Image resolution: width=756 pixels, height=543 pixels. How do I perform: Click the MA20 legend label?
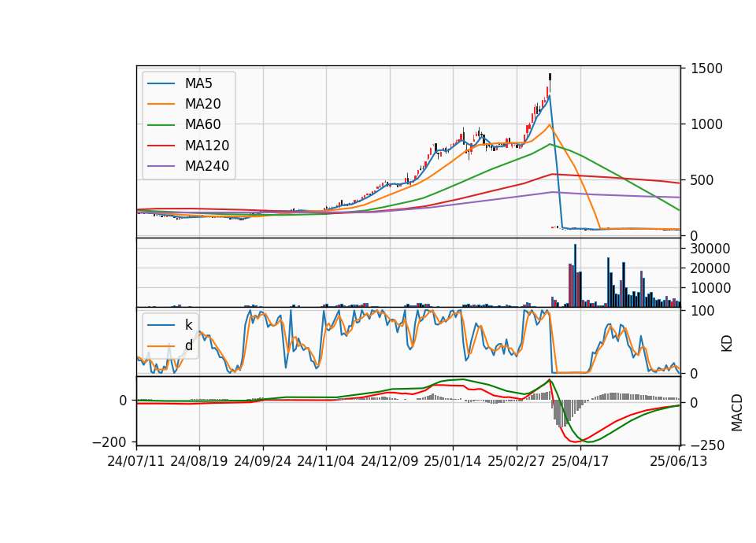pyautogui.click(x=202, y=104)
